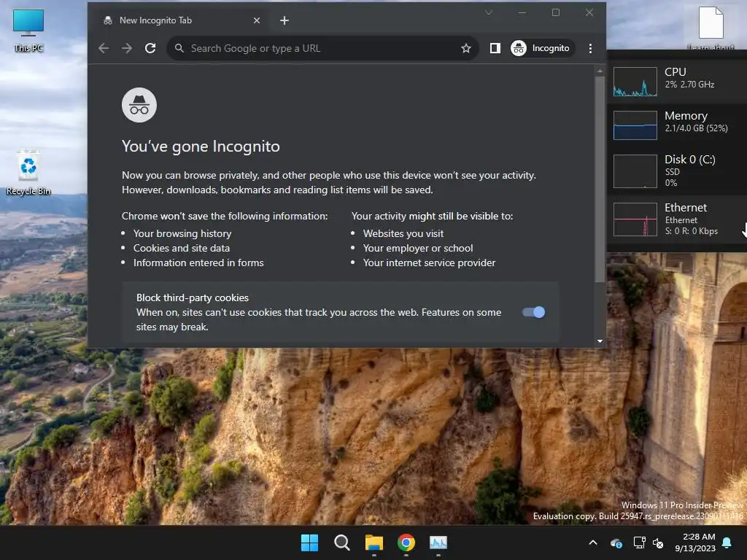The height and width of the screenshot is (560, 747).
Task: Open Chrome's side panel icon
Action: [495, 48]
